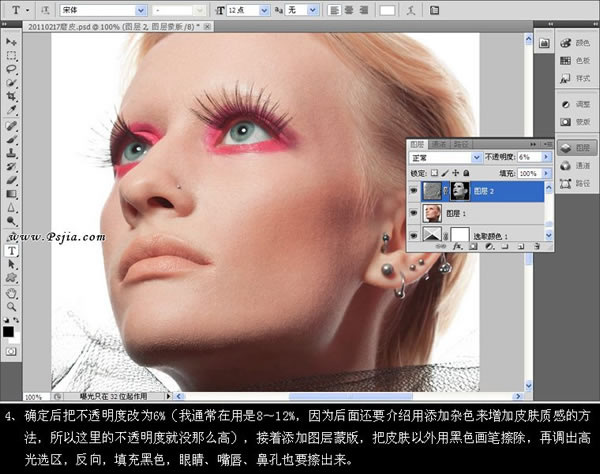This screenshot has height=474, width=600.
Task: Select the Zoom tool
Action: (11, 307)
